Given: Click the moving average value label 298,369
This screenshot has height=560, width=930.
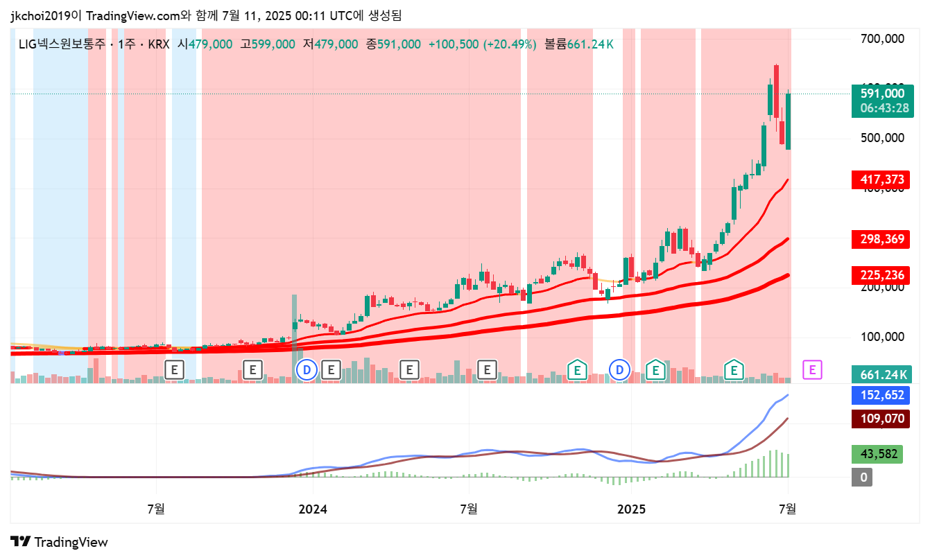Looking at the screenshot, I should point(881,239).
